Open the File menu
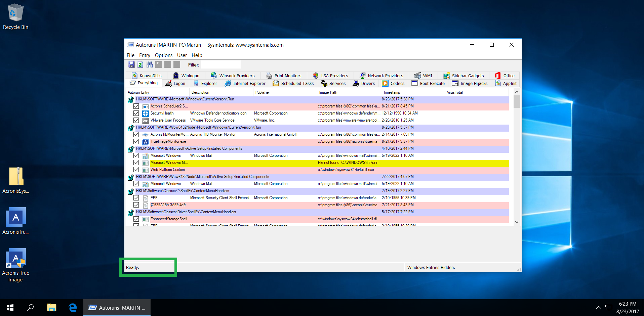644x316 pixels. click(130, 55)
